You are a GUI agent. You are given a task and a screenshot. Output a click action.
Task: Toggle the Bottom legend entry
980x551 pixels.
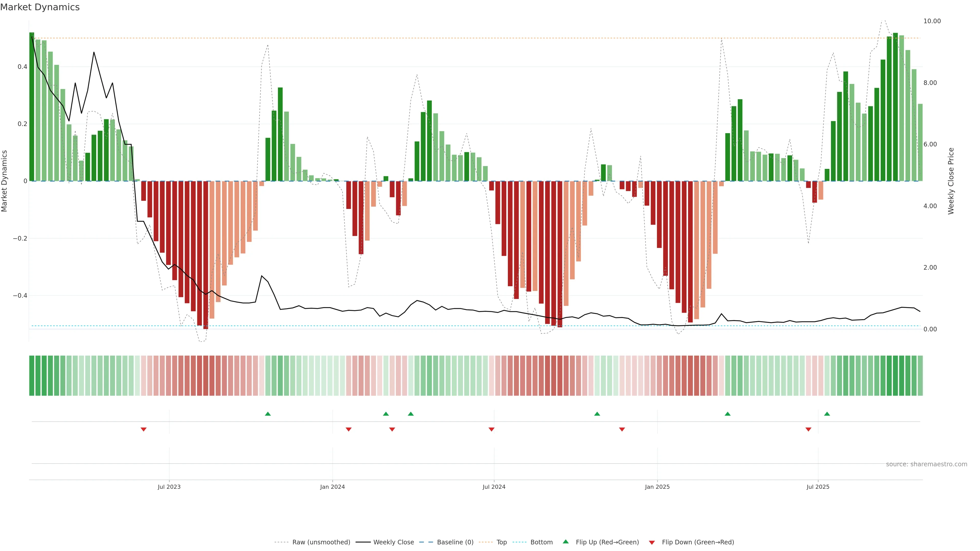pos(541,542)
